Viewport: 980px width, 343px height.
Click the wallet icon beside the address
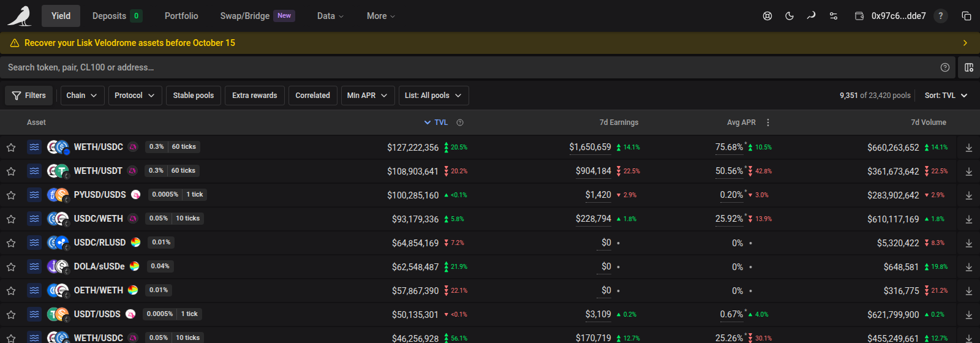tap(859, 16)
